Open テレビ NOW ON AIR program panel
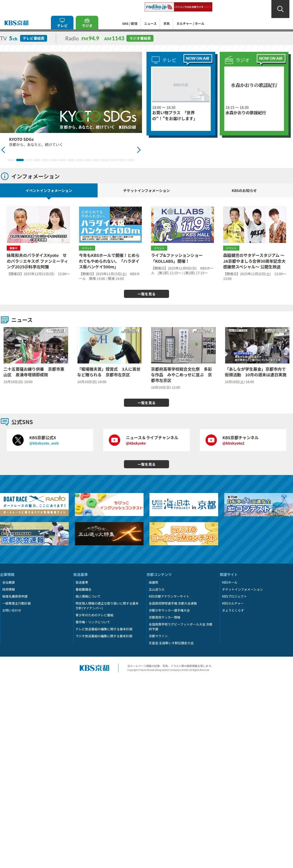Image resolution: width=293 pixels, height=868 pixels. 181,98
